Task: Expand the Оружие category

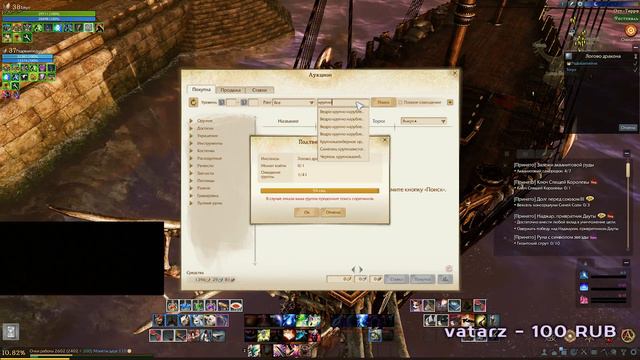Action: point(191,121)
